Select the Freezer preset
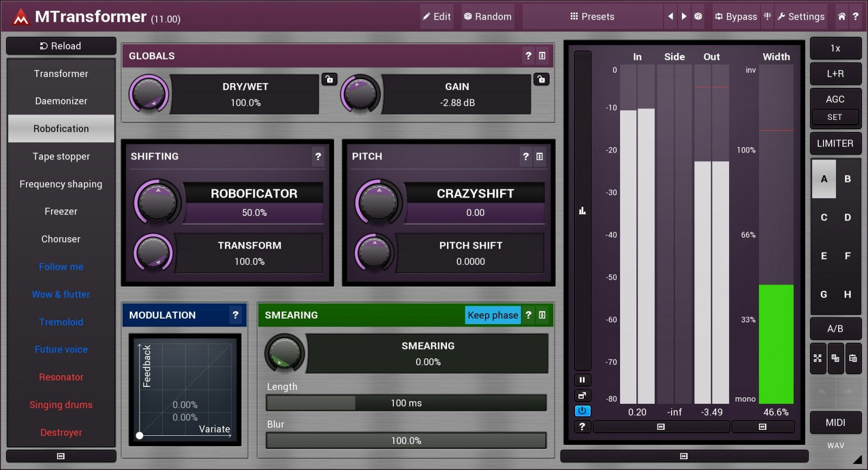The image size is (868, 470). coord(61,211)
